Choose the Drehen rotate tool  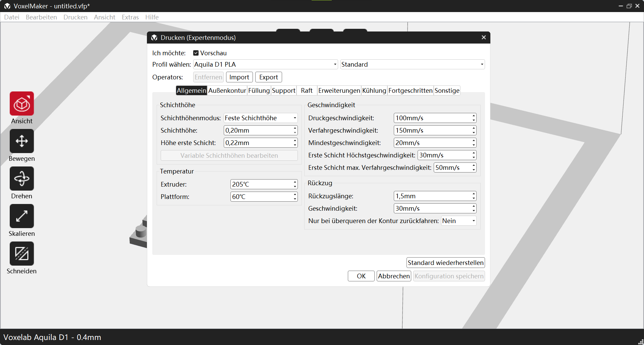pos(22,179)
